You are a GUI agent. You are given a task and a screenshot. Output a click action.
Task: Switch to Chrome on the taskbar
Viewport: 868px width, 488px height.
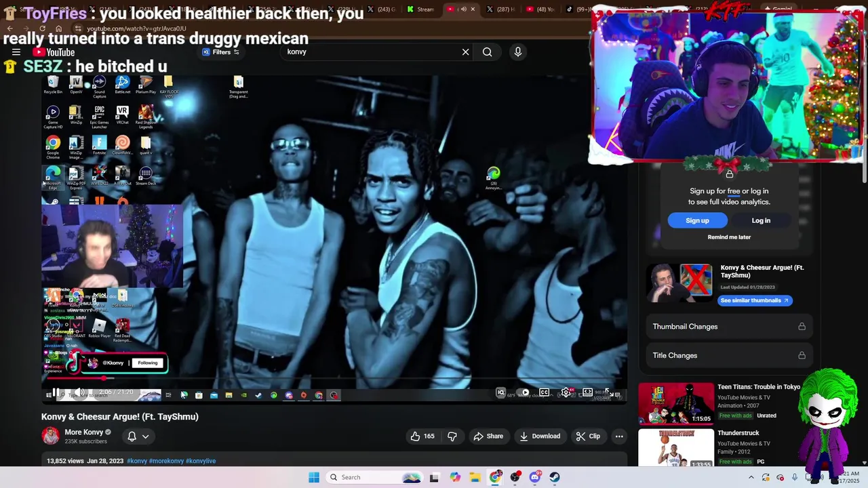tap(496, 477)
